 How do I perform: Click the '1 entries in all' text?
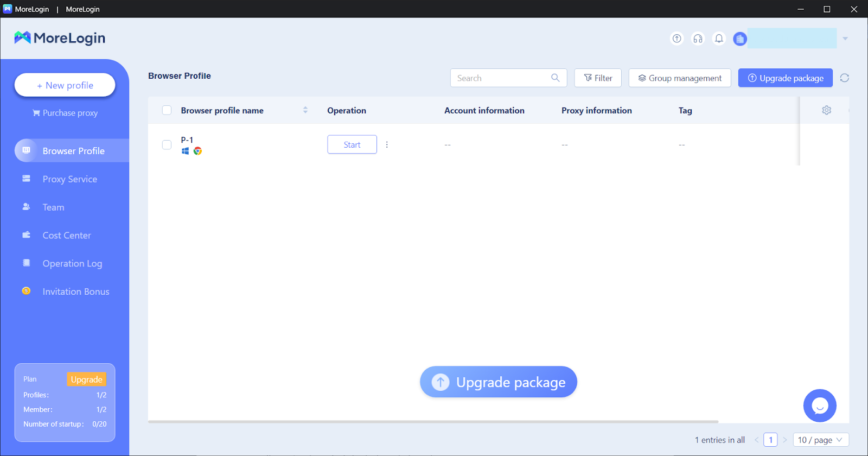[720, 440]
